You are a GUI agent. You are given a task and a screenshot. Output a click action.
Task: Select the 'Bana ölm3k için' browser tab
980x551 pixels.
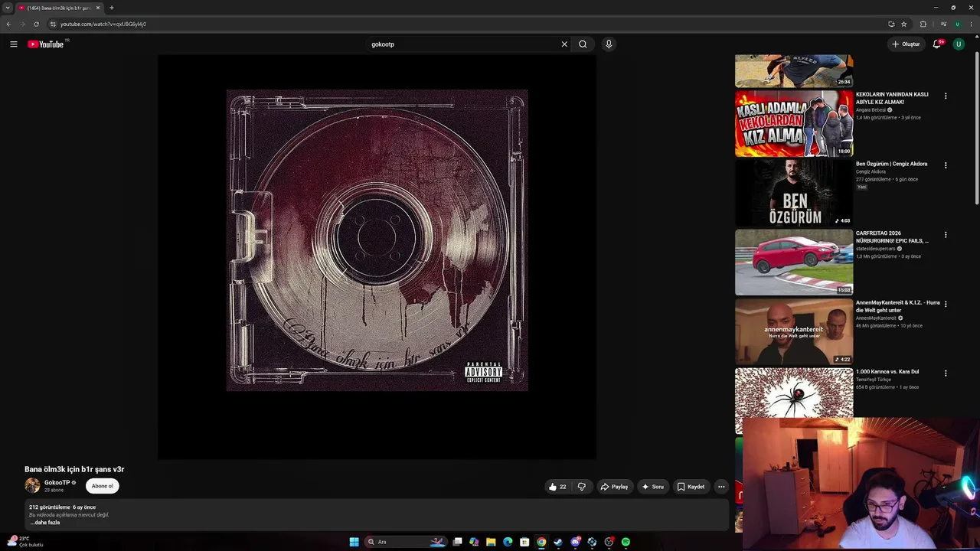coord(60,8)
